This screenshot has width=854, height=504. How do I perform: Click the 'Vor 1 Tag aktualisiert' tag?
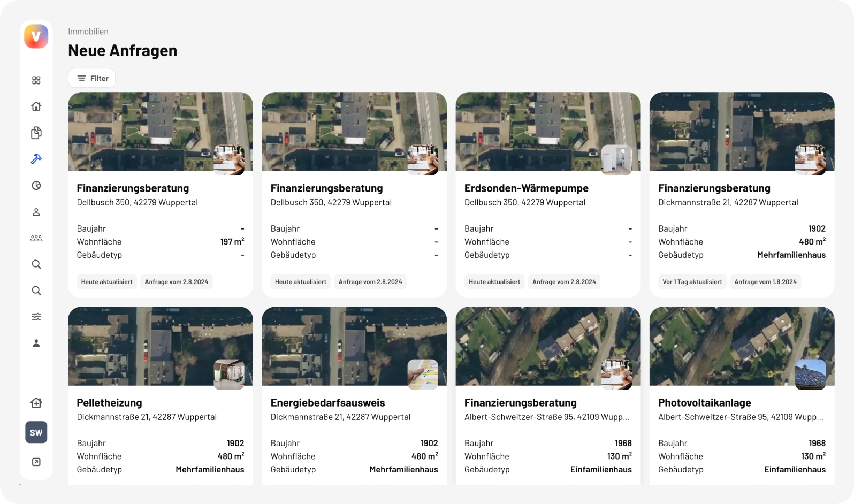[692, 282]
